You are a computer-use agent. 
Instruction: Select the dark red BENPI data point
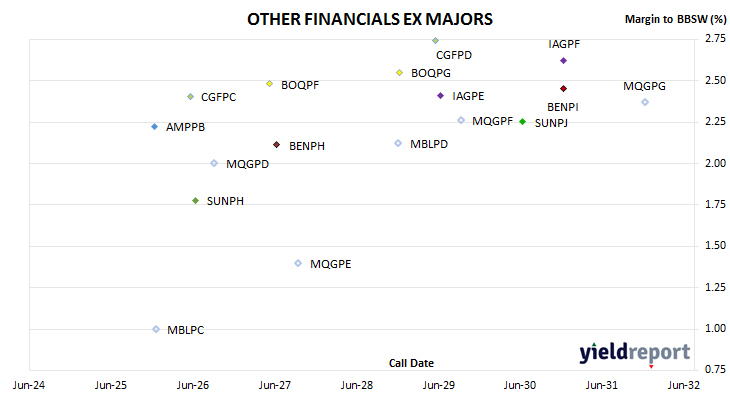[x=563, y=88]
